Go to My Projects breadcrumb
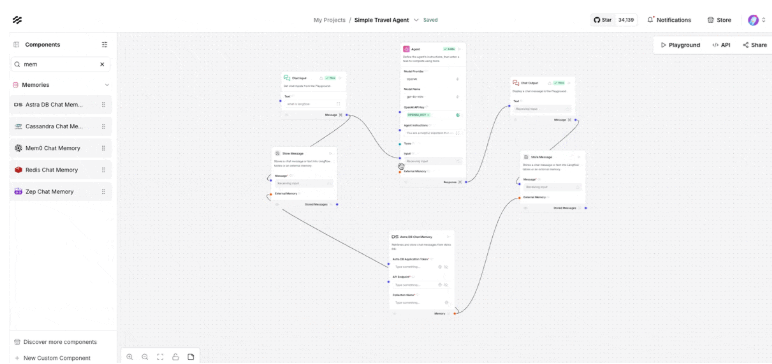Image resolution: width=772 pixels, height=364 pixels. point(329,20)
